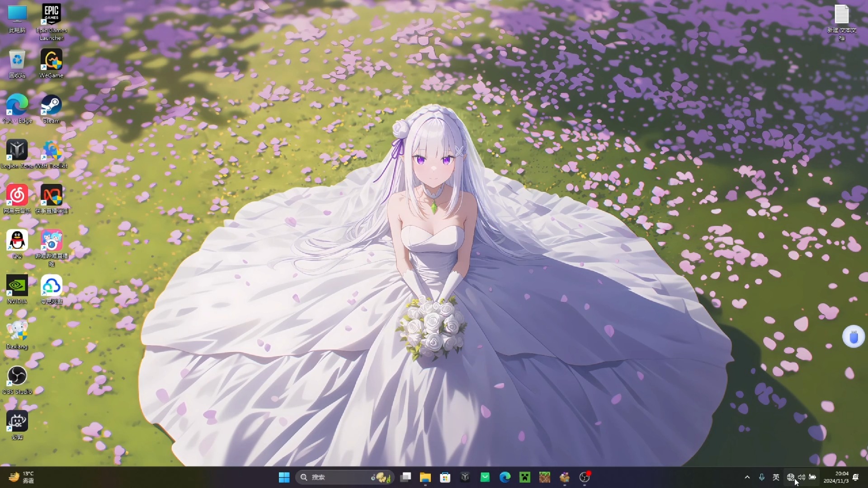Select the Legion Zone desktop icon
Screen dimensions: 868x488
(x=17, y=155)
